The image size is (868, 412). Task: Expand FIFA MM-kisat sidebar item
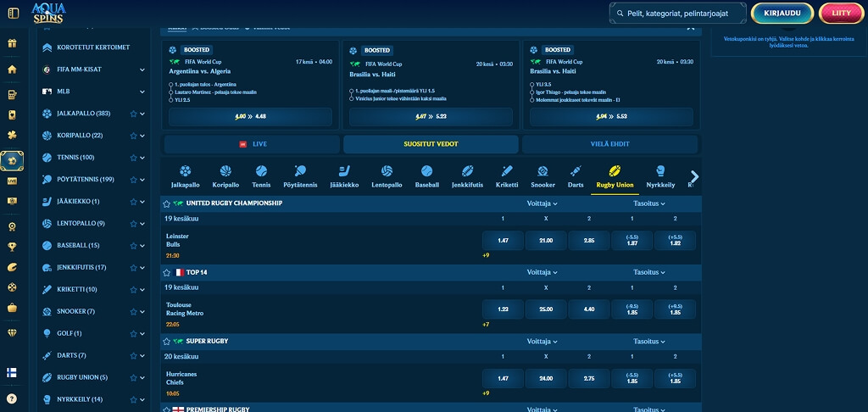(x=142, y=70)
